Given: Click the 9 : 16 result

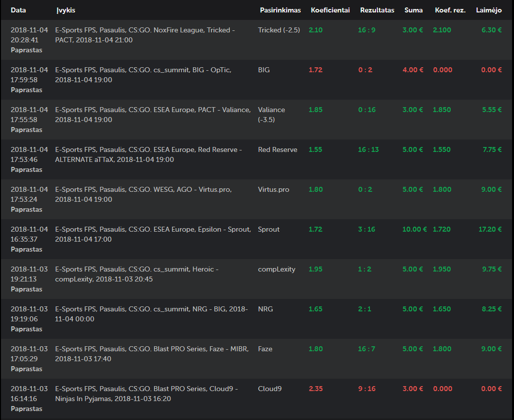Looking at the screenshot, I should point(366,389).
